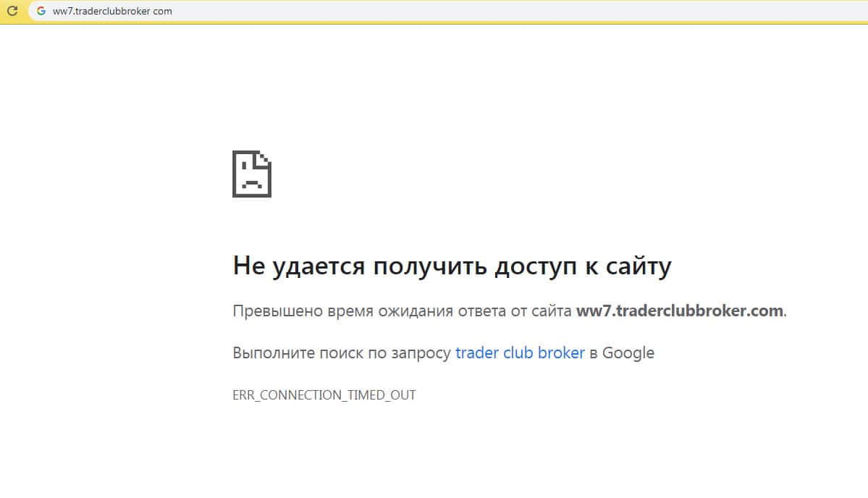The width and height of the screenshot is (868, 498).
Task: Click the sad page error icon
Action: 252,174
